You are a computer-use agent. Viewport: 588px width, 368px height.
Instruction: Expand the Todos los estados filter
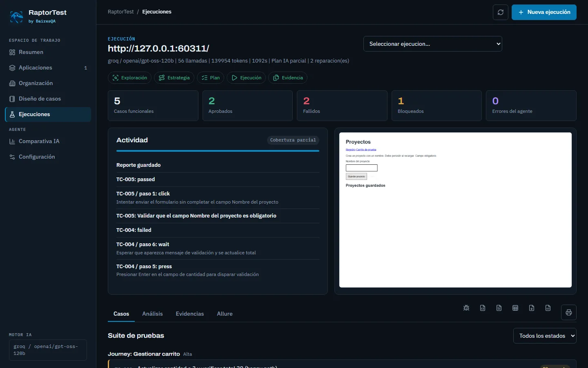point(545,336)
